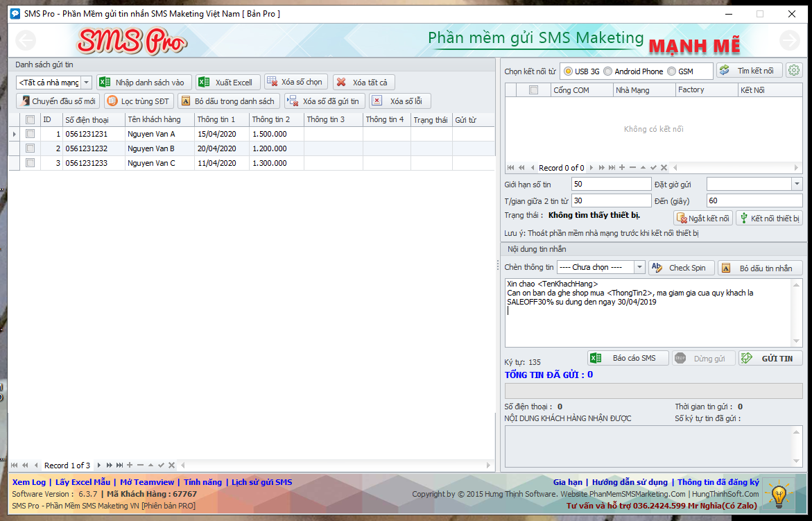
Task: Click Kết nối thiết bị USB button
Action: 768,219
